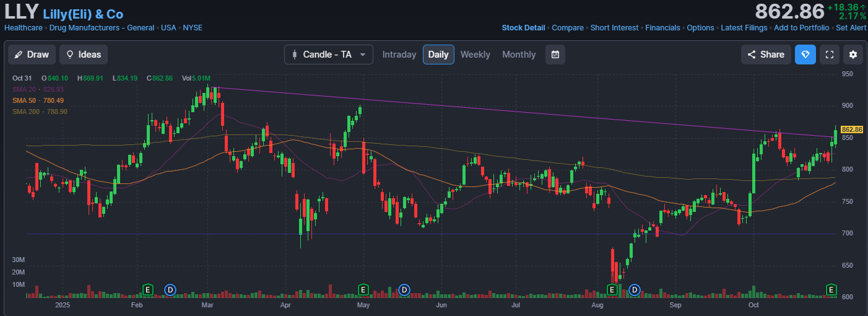
Task: Open the calendar date range picker
Action: [555, 55]
